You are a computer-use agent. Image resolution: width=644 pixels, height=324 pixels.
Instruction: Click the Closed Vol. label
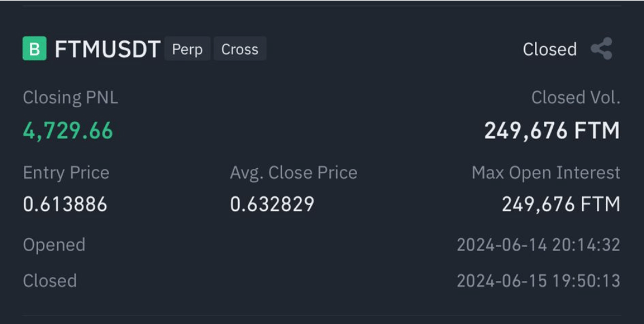coord(575,98)
